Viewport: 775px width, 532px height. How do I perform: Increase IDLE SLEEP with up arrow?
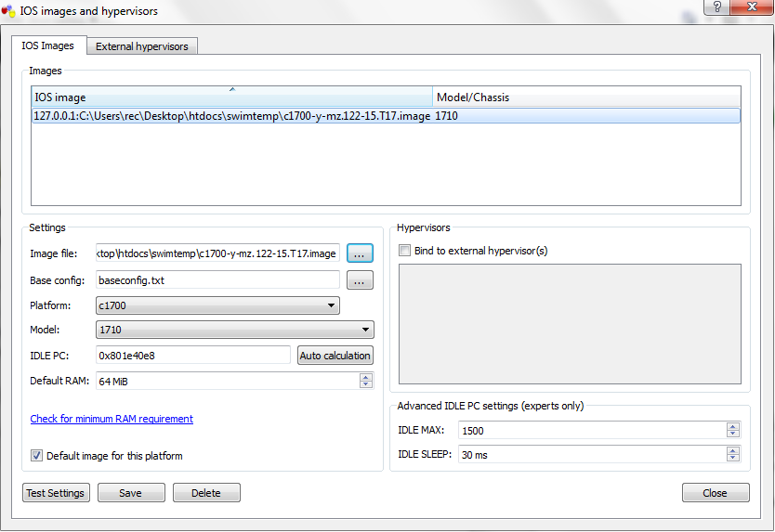(733, 450)
